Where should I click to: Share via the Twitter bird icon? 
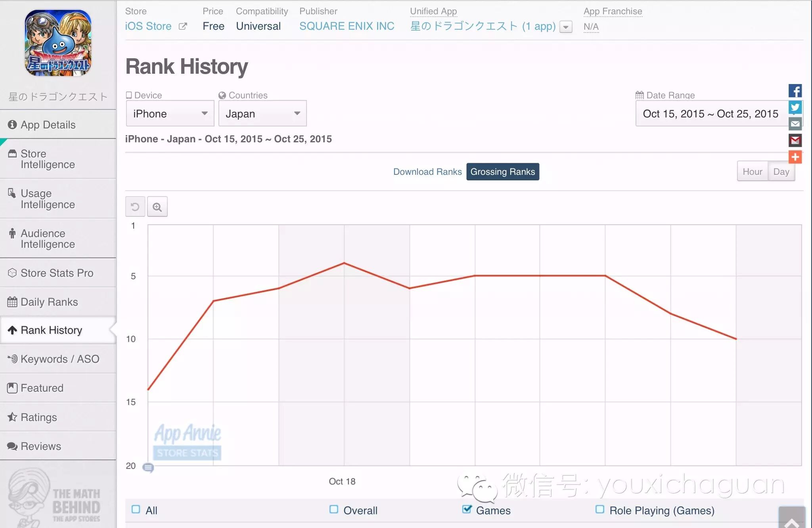pos(795,107)
